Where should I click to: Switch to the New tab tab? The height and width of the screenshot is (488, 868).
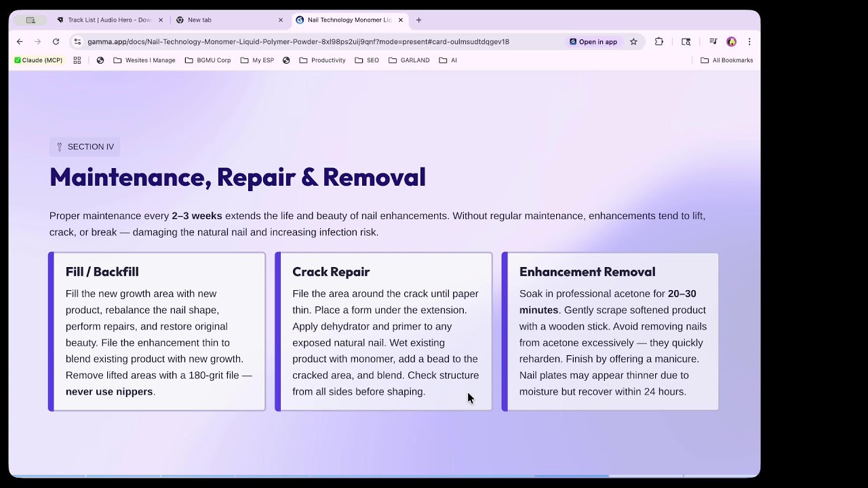click(x=229, y=20)
